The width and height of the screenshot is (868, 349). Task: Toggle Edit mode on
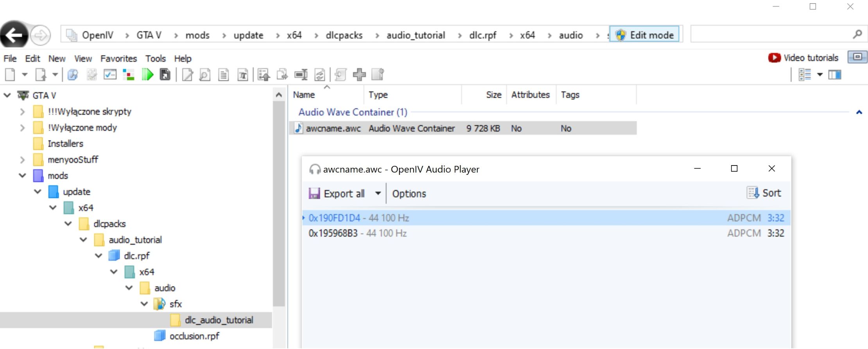pyautogui.click(x=645, y=35)
